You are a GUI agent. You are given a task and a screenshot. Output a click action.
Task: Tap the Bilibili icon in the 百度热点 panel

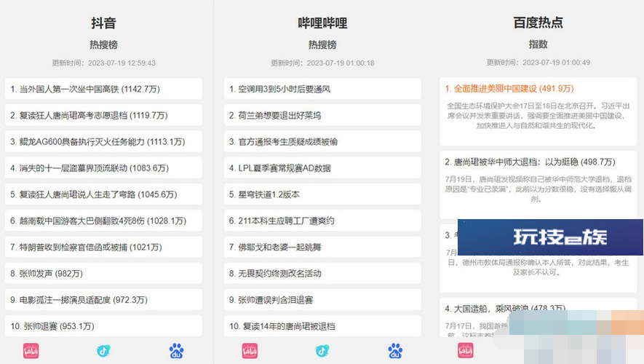click(x=465, y=351)
